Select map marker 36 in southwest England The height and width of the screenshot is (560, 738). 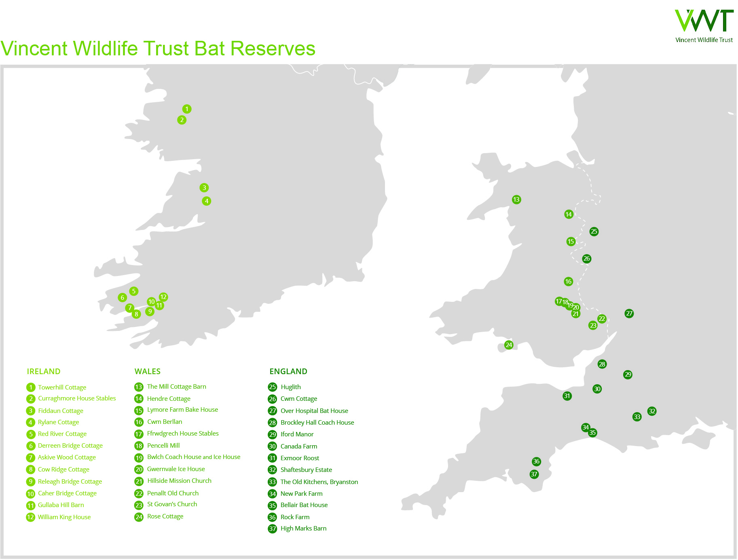pyautogui.click(x=537, y=461)
